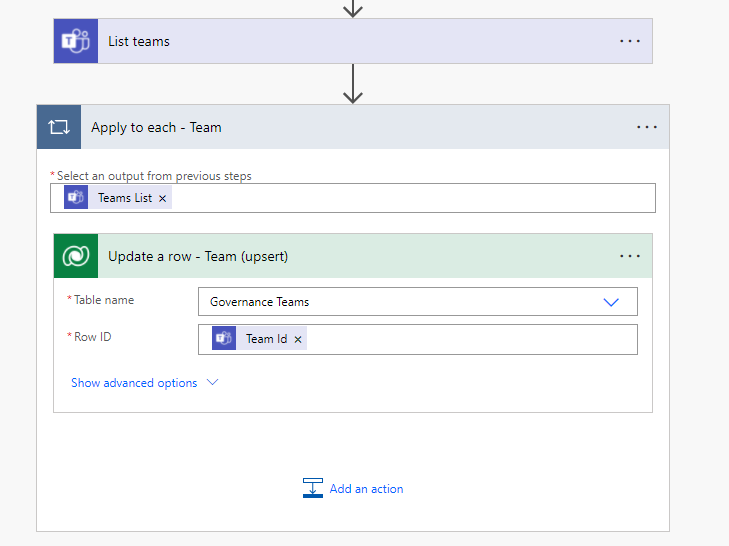Screen dimensions: 729x546
Task: Click the Dataverse icon on Update a row
Action: [x=76, y=256]
